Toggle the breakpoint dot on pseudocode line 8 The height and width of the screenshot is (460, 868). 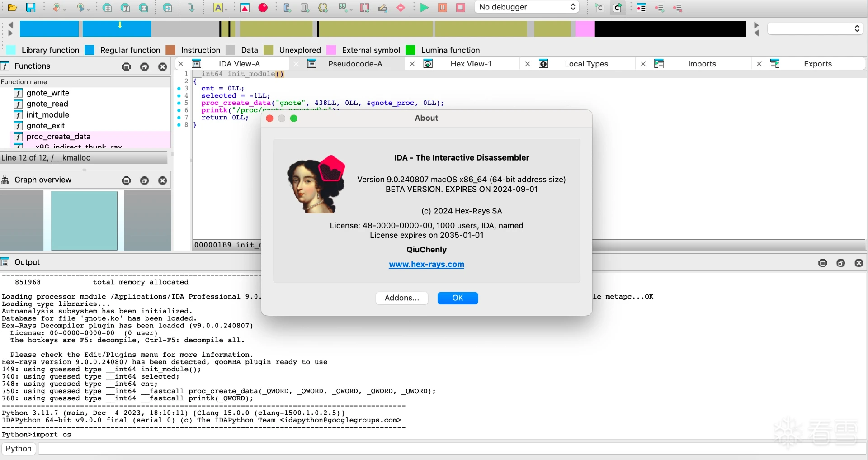[x=179, y=125]
